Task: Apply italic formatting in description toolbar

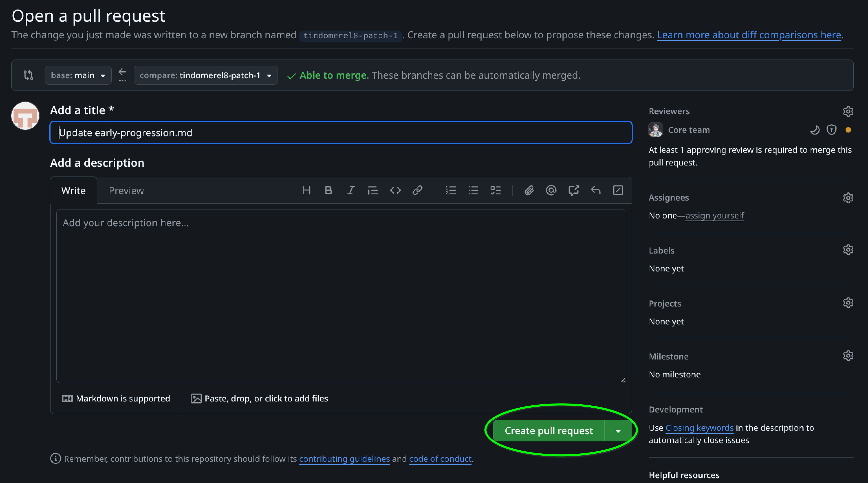Action: click(351, 190)
